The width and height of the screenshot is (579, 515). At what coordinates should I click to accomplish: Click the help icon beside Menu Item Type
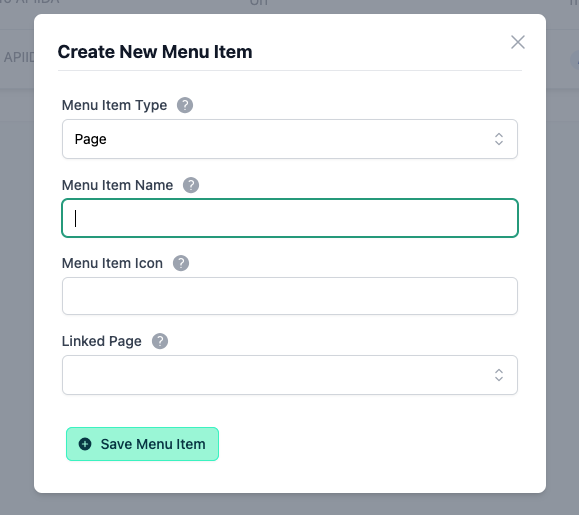pyautogui.click(x=185, y=105)
